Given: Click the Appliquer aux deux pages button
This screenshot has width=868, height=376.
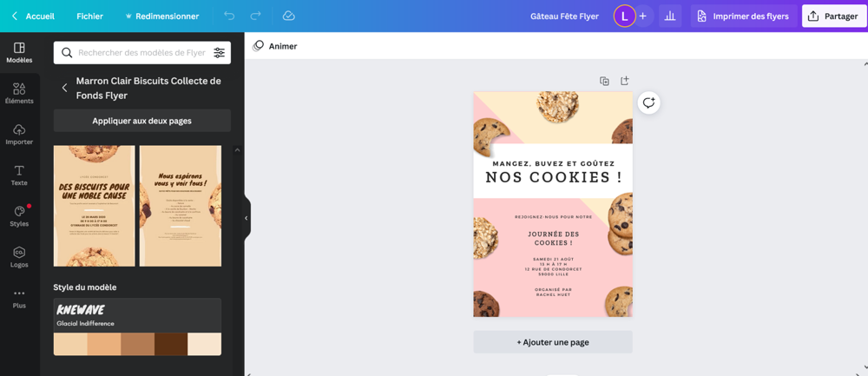Looking at the screenshot, I should pyautogui.click(x=142, y=121).
